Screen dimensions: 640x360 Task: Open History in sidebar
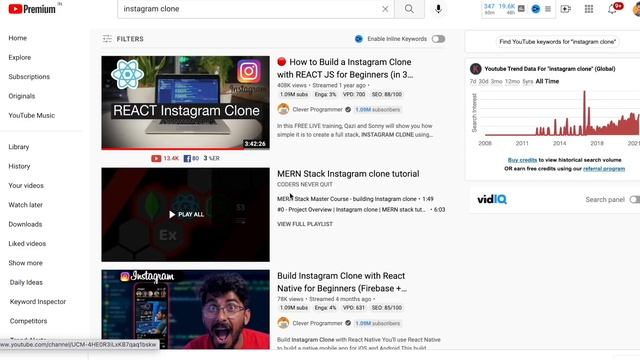tap(19, 166)
